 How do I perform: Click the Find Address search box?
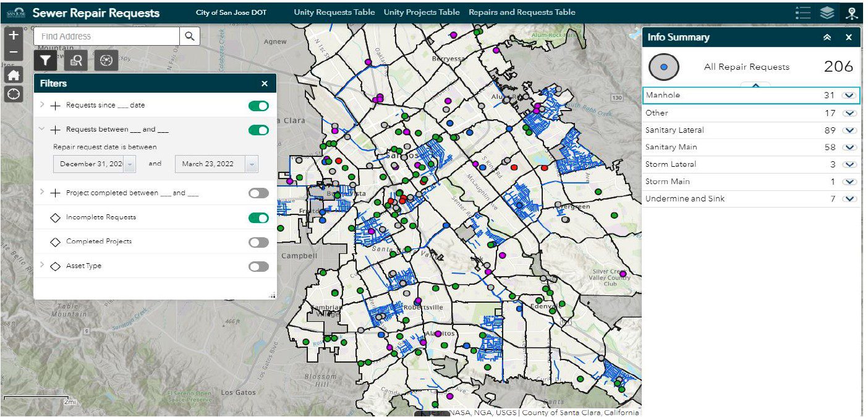[107, 36]
